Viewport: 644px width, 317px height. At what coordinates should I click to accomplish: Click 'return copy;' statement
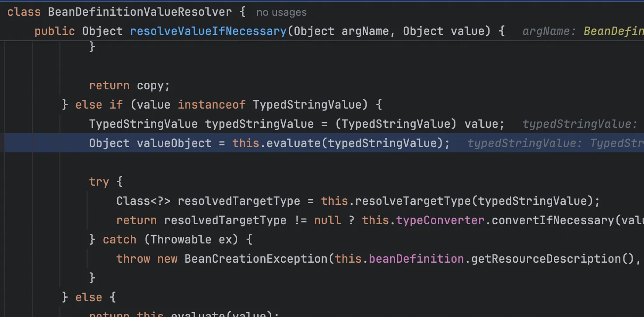(129, 85)
